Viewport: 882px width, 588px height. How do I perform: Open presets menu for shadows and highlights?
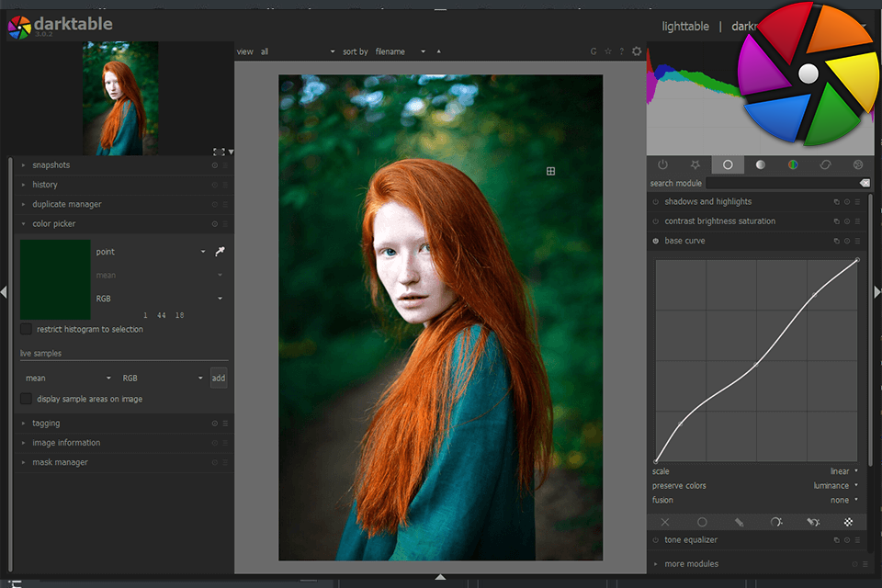tap(857, 201)
